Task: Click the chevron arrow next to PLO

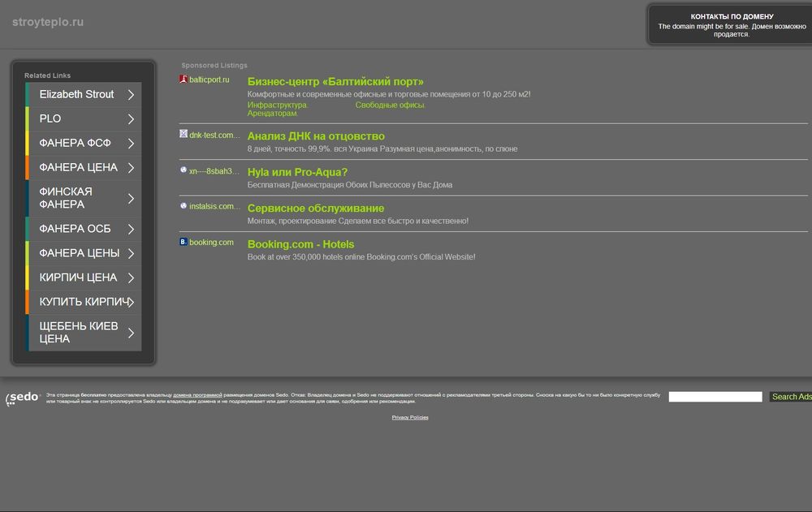Action: (131, 119)
